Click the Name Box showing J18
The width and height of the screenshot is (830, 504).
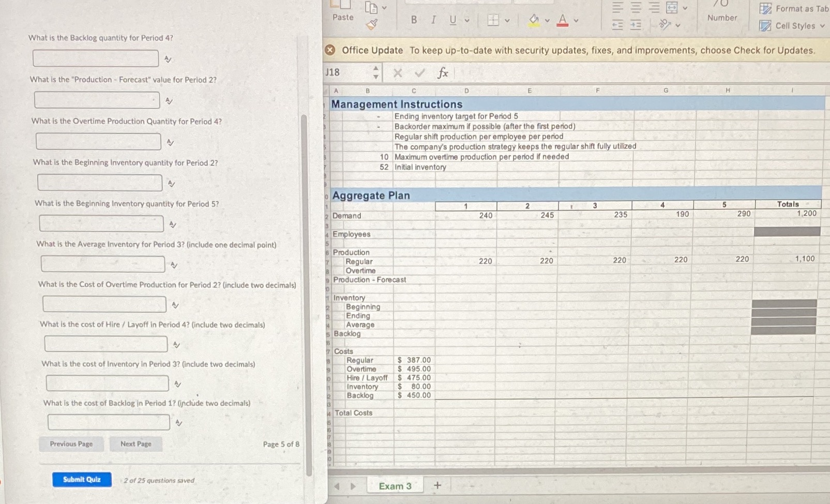tap(348, 72)
